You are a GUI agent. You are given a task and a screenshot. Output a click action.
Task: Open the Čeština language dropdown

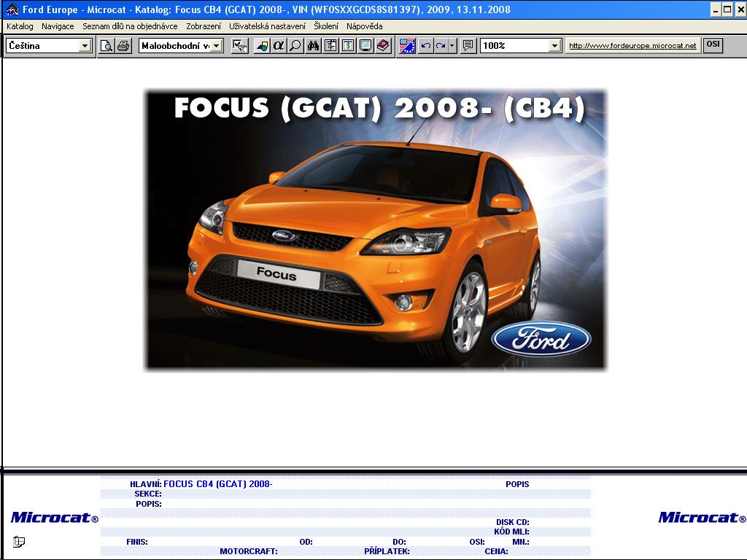85,46
